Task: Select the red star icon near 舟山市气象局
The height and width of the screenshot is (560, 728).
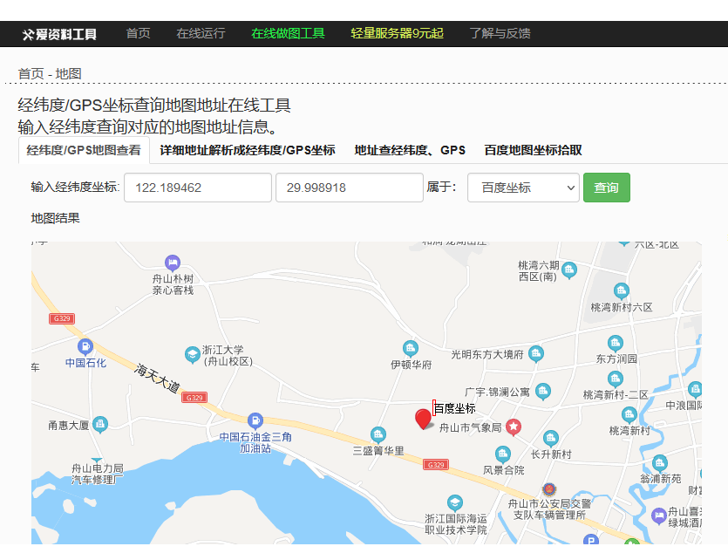Action: pyautogui.click(x=514, y=427)
